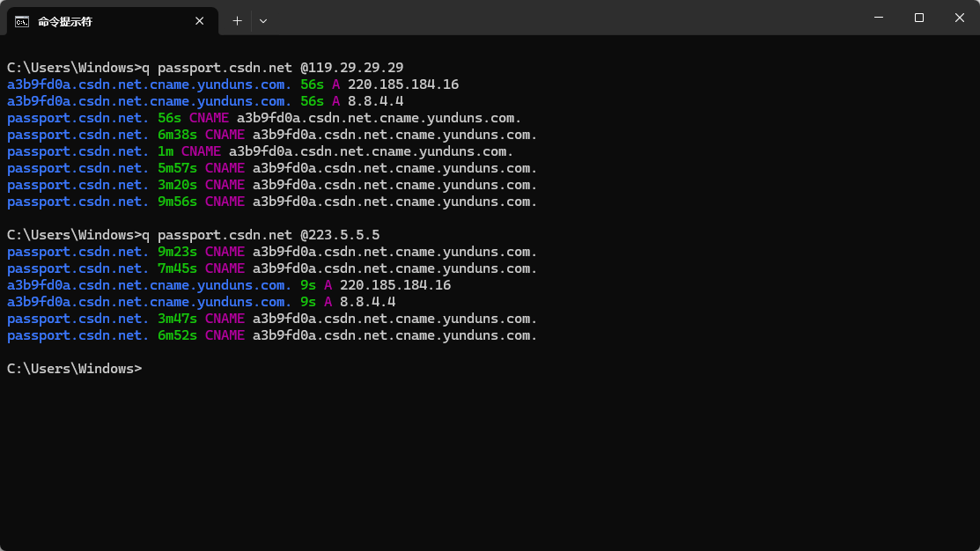Open a new tab with plus button
Viewport: 980px width, 551px height.
(237, 21)
